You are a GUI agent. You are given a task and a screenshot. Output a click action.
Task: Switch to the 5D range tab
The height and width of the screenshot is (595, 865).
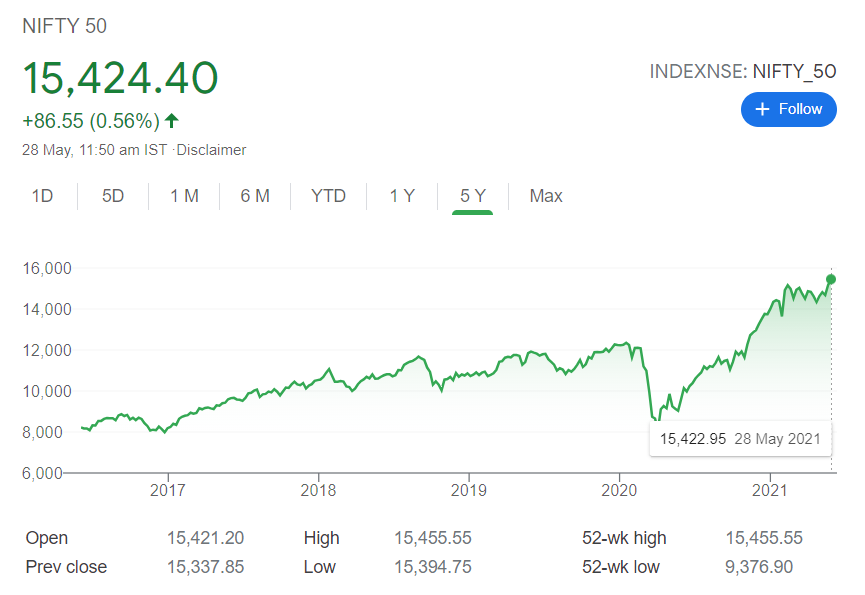pos(113,196)
